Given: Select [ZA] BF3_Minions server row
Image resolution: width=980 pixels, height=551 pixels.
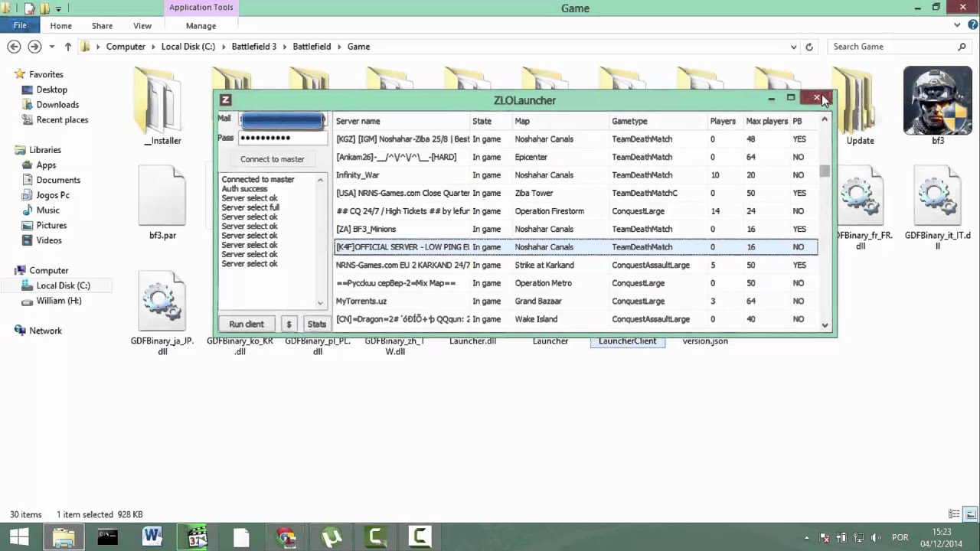Looking at the screenshot, I should pyautogui.click(x=576, y=229).
